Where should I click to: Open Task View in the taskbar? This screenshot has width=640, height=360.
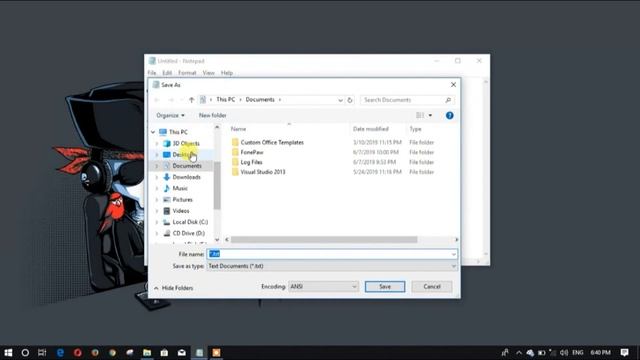pos(42,352)
